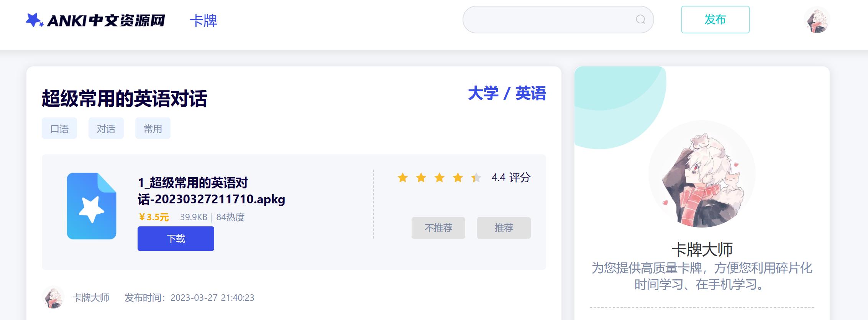
Task: Open the 卡牌 navigation item
Action: (203, 21)
